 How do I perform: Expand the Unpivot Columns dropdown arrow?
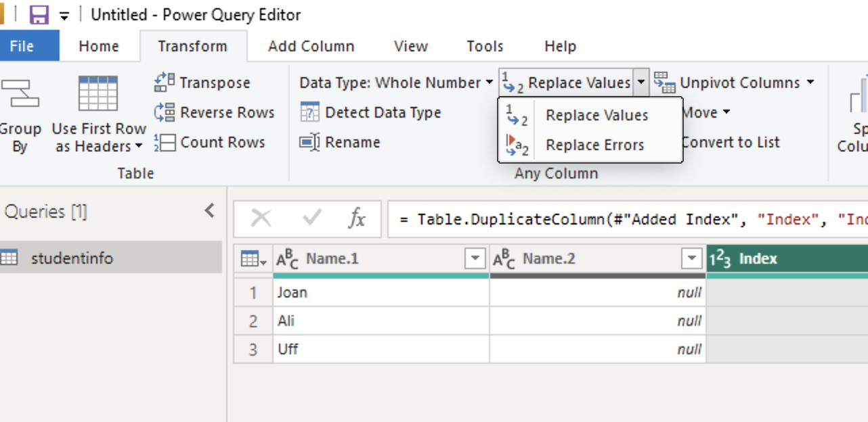[x=810, y=83]
